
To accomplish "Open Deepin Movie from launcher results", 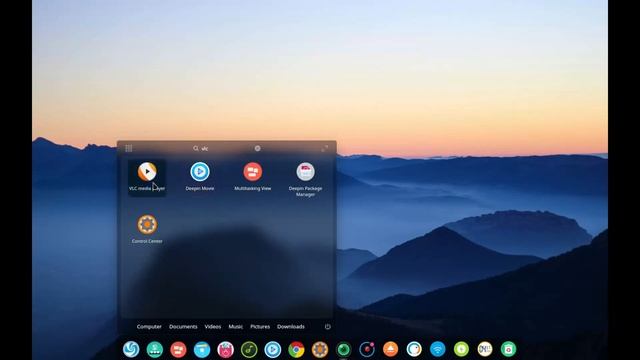I will [200, 177].
